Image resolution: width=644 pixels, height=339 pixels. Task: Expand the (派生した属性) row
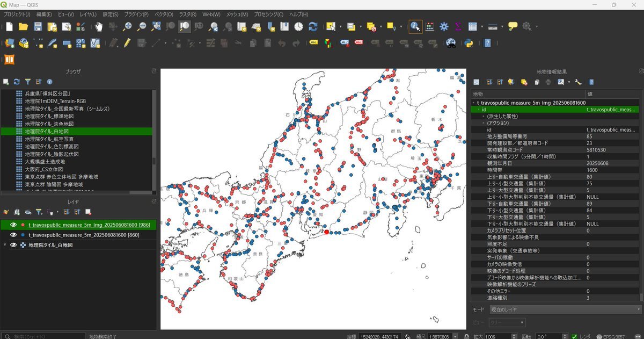pyautogui.click(x=483, y=116)
